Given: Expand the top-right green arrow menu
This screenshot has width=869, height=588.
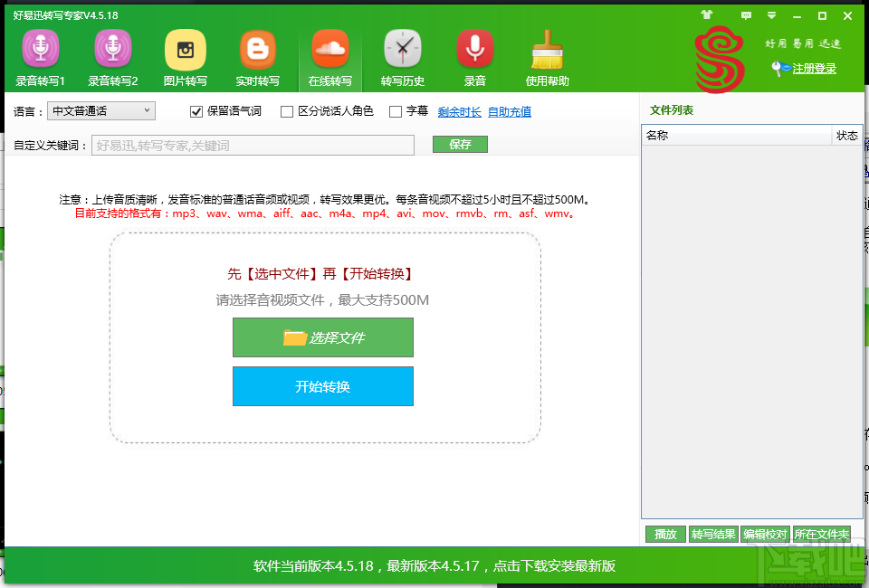Looking at the screenshot, I should (771, 15).
